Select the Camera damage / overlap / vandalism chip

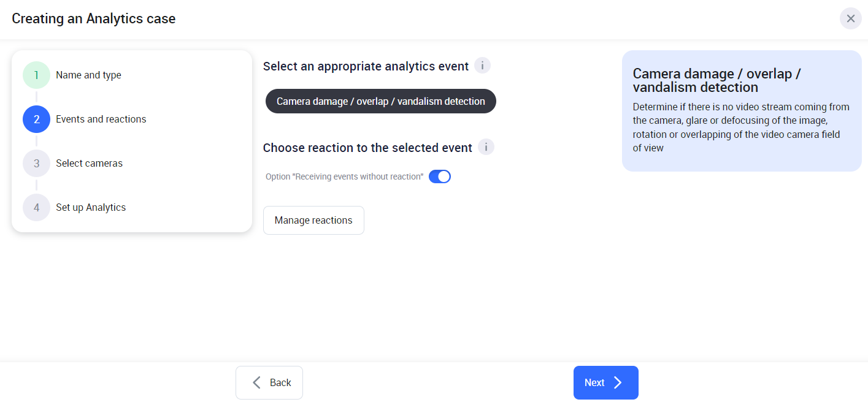click(x=380, y=101)
